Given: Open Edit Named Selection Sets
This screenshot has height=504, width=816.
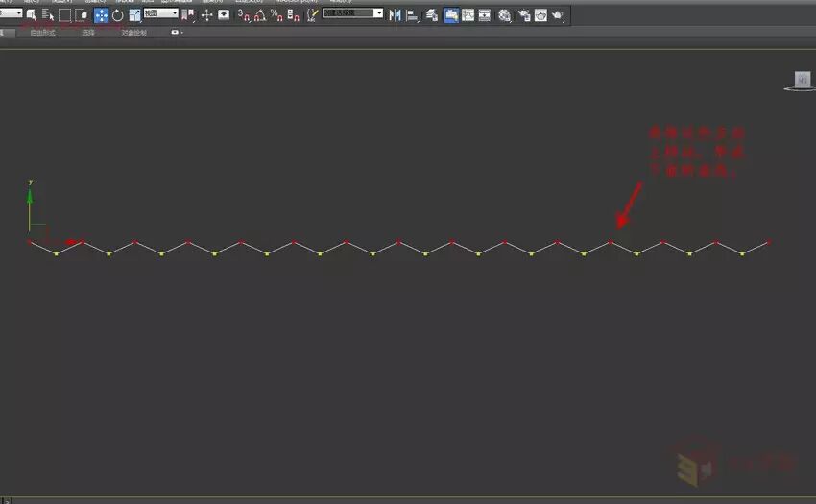Looking at the screenshot, I should click(312, 15).
